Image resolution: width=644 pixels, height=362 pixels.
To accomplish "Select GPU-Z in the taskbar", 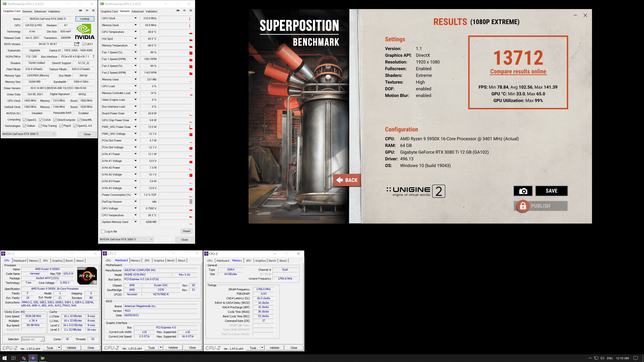I will (42, 358).
